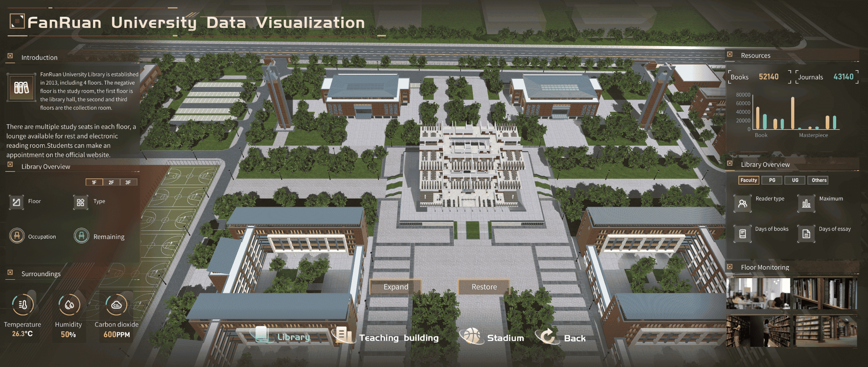Screen dimensions: 868x367
Task: Click the tallest orange bar in Resources chart
Action: (x=793, y=113)
